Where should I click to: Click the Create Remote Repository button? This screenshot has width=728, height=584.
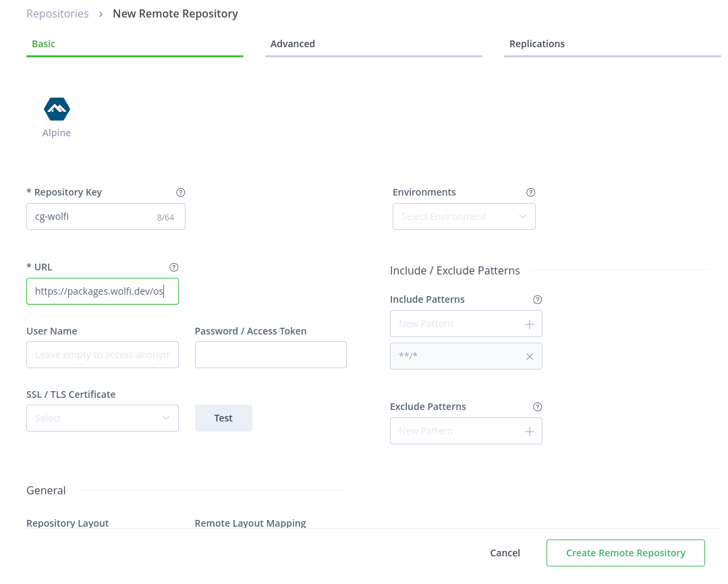(x=625, y=552)
